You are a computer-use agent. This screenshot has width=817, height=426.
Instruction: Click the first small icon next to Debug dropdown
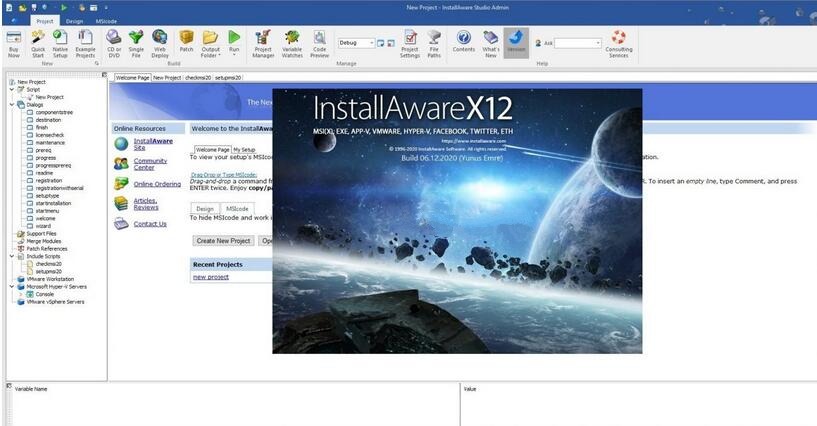381,43
